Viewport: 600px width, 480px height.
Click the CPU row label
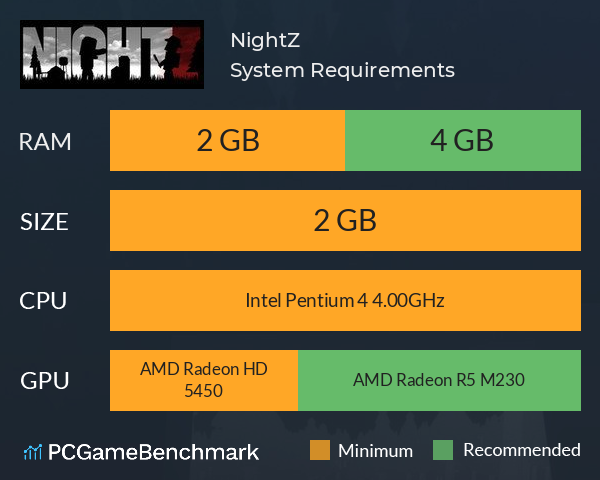pos(43,301)
